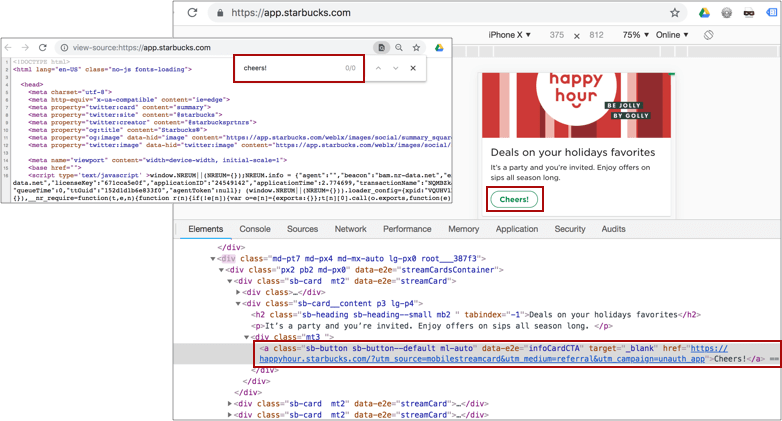Image resolution: width=782 pixels, height=421 pixels.
Task: Reload the view-source window
Action: click(x=42, y=48)
